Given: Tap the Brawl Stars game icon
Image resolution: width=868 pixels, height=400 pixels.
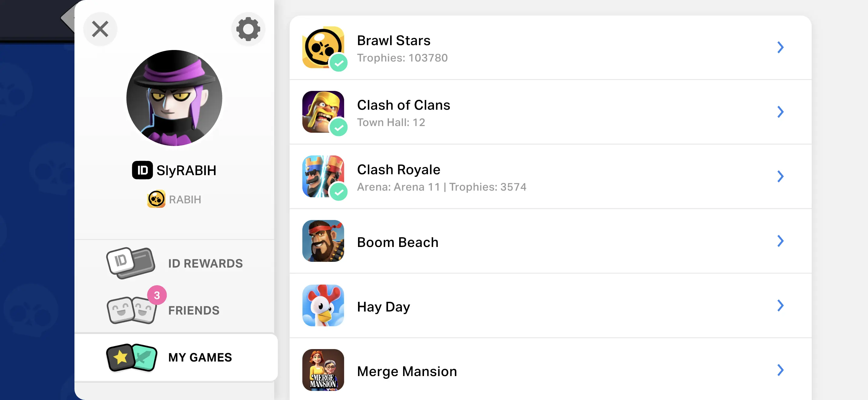Looking at the screenshot, I should point(323,47).
